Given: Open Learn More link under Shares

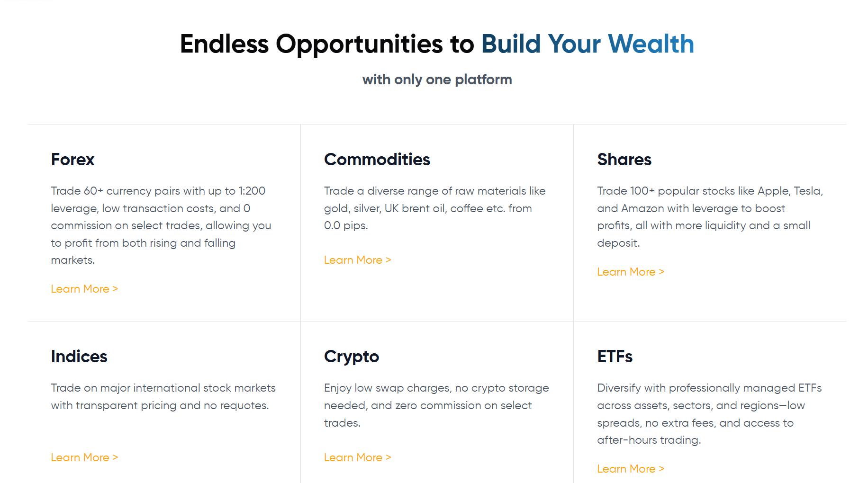Looking at the screenshot, I should [x=631, y=272].
